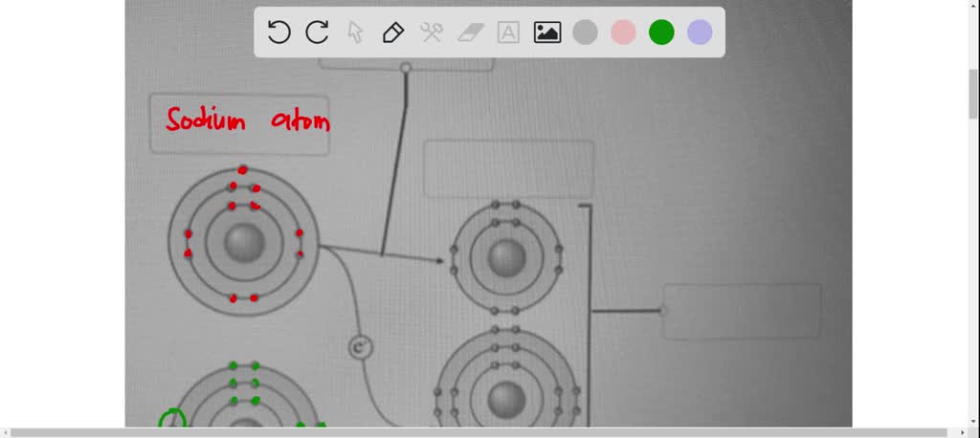Click the circled e⁻ electron symbol
Image resolution: width=980 pixels, height=438 pixels.
[360, 348]
